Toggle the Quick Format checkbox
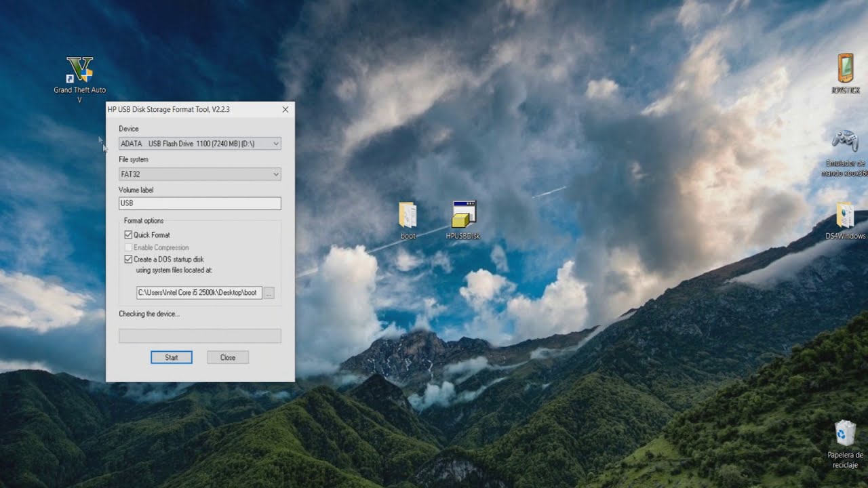Screen dimensions: 868x488 coord(128,235)
